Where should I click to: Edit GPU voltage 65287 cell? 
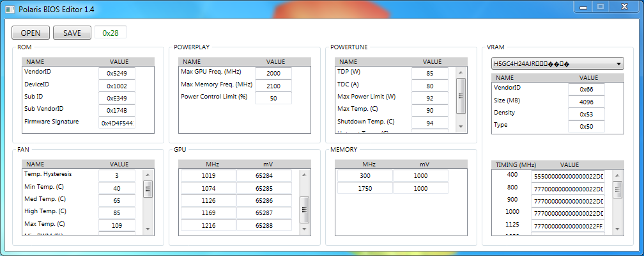pyautogui.click(x=264, y=212)
